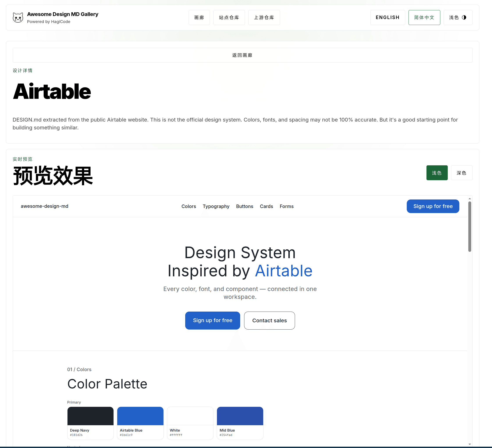Enable the 浅色 preview theme
The height and width of the screenshot is (448, 492).
click(x=437, y=173)
